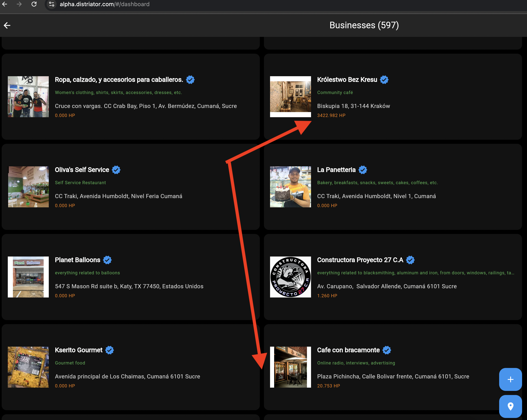Click verified badge next to Cafe con bracamonte
This screenshot has width=527, height=420.
(x=387, y=350)
